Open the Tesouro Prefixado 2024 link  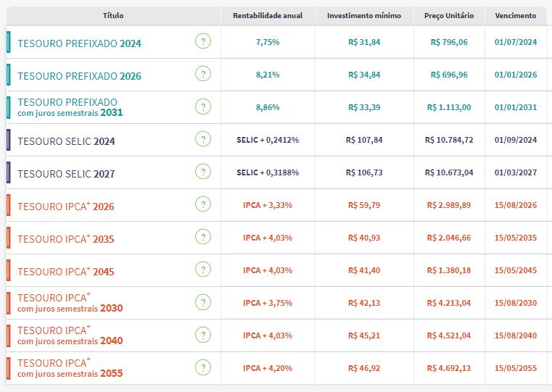tap(79, 43)
